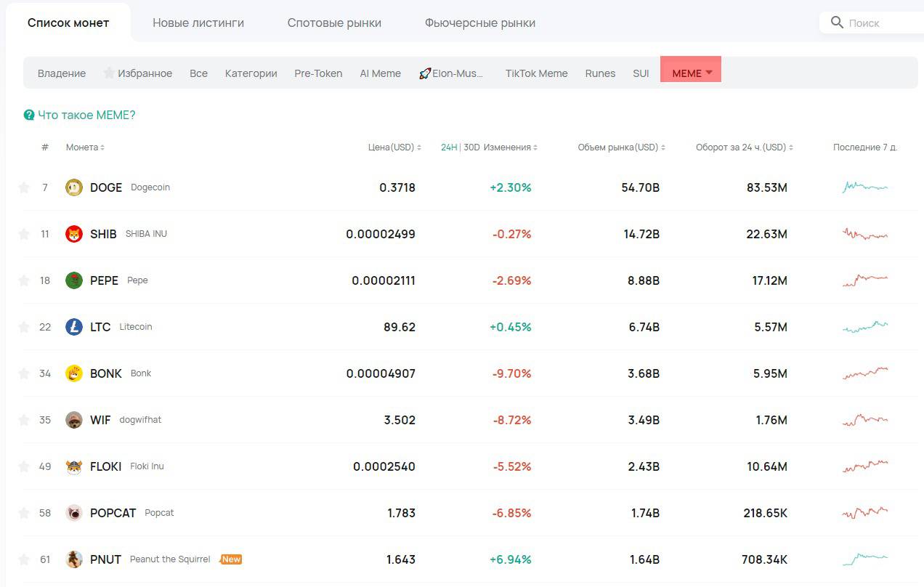Select the Pre-Token filter

(x=318, y=73)
